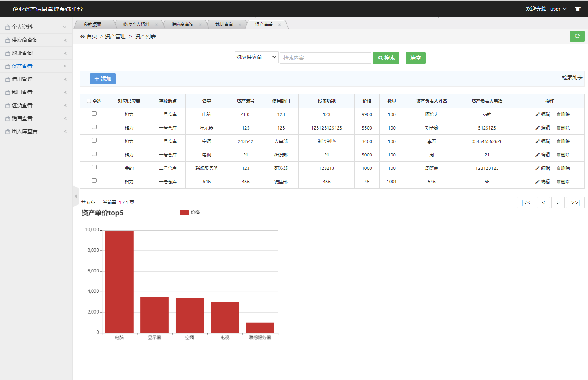
Task: Toggle the red 价格 legend swatch
Action: [x=184, y=212]
